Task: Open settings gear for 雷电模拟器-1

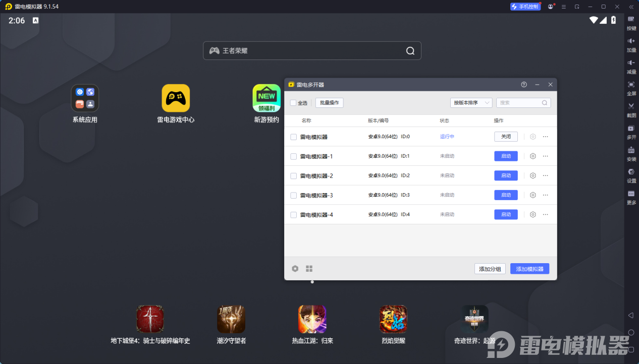Action: pyautogui.click(x=532, y=156)
